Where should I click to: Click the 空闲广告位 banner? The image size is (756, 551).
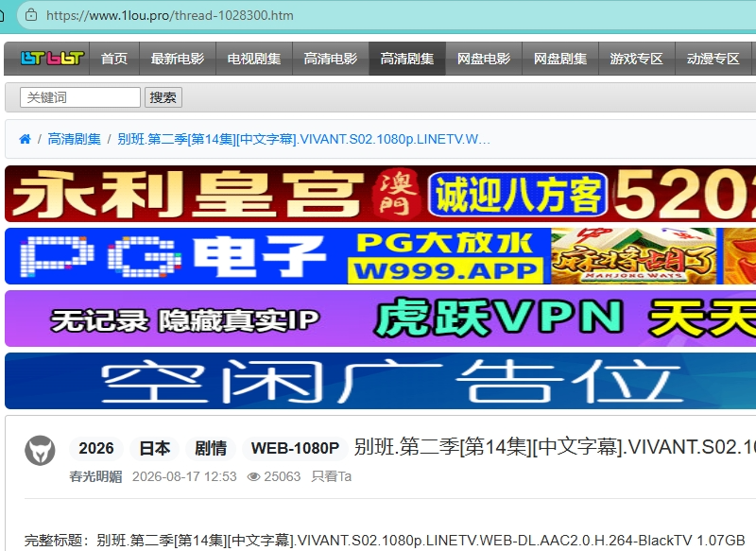[x=381, y=381]
